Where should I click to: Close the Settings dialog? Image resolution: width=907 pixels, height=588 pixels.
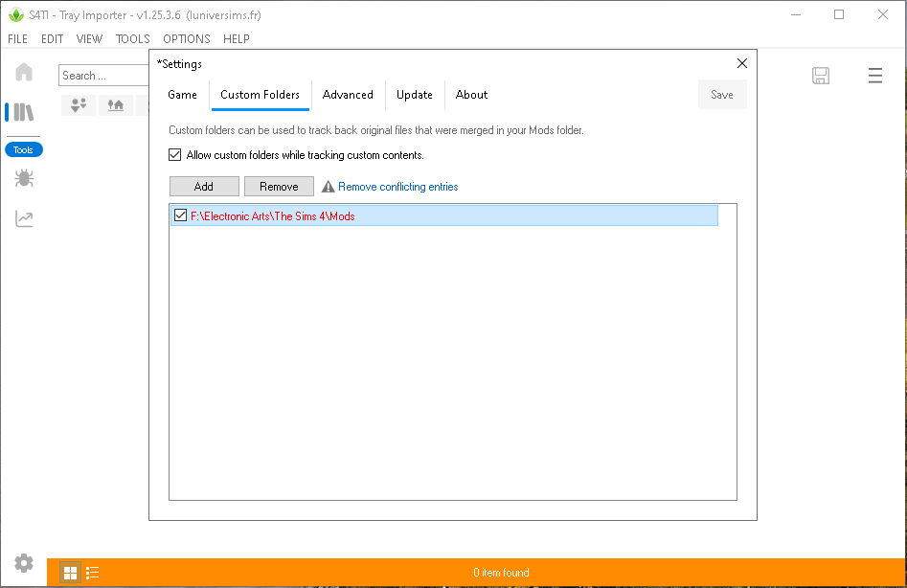tap(741, 63)
